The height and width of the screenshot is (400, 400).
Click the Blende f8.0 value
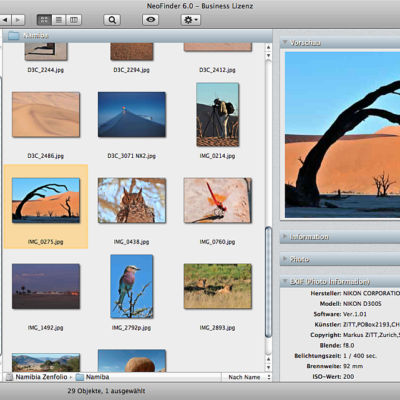[349, 345]
